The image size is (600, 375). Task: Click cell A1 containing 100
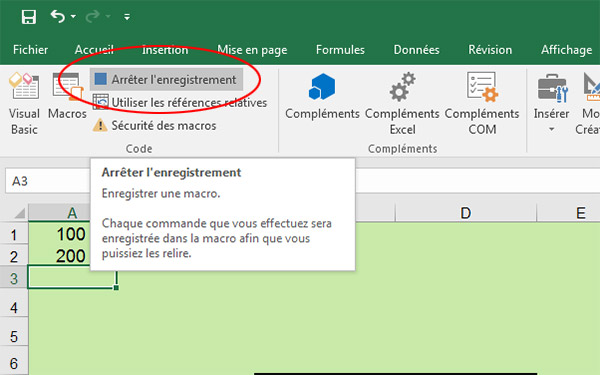tap(60, 234)
